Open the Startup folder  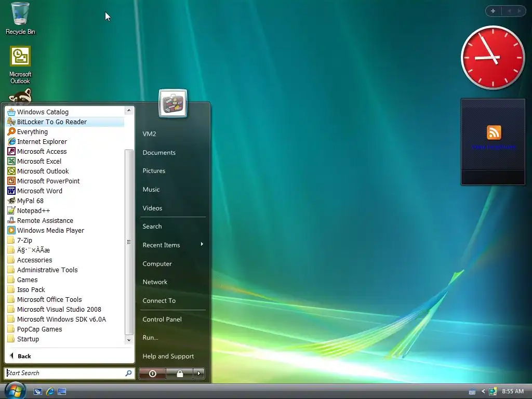(65, 339)
